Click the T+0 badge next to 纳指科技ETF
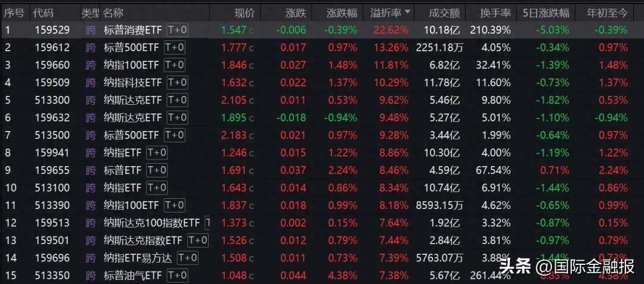 (177, 83)
